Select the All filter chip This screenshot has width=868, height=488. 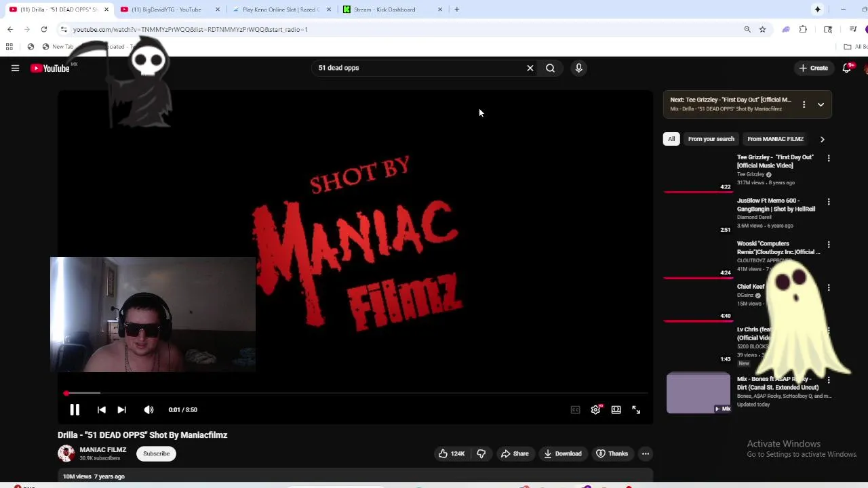pyautogui.click(x=671, y=139)
